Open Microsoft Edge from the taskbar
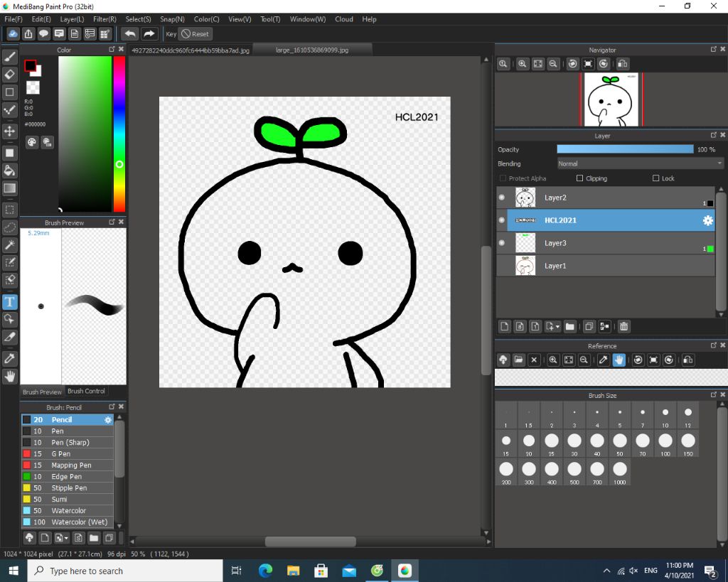This screenshot has height=582, width=728. (266, 571)
